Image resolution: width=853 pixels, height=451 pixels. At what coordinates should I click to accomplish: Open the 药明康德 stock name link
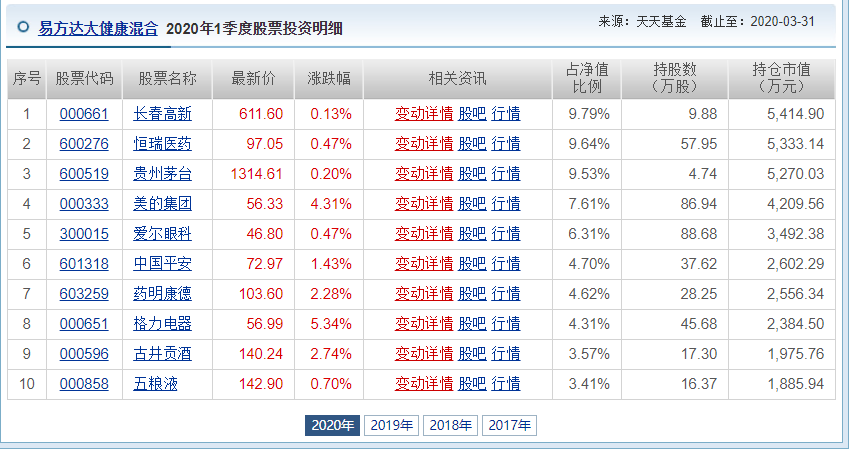click(x=162, y=294)
